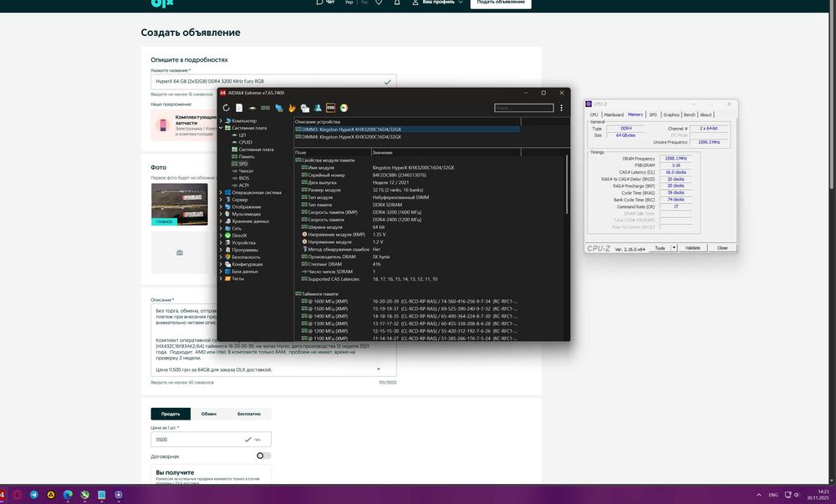This screenshot has width=836, height=504.
Task: Switch to the Mainboard tab in CPU-Z
Action: click(614, 115)
